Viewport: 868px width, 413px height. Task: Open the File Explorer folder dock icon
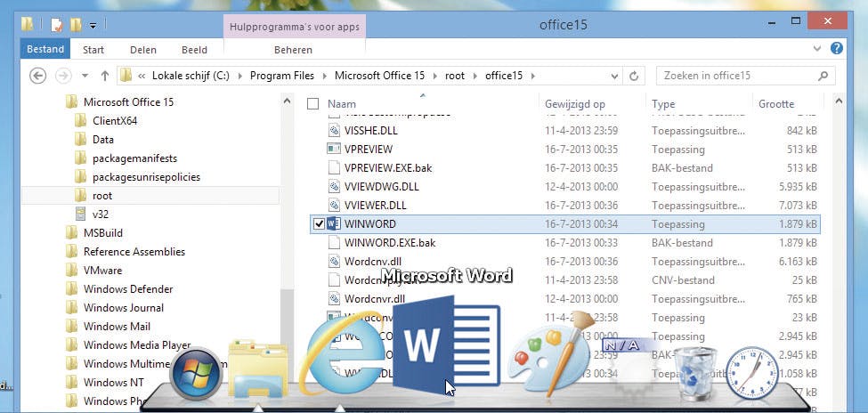click(x=258, y=369)
